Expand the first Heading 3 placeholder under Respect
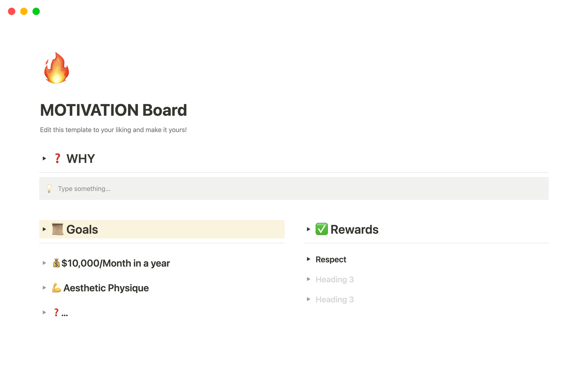This screenshot has height=368, width=588. 309,279
